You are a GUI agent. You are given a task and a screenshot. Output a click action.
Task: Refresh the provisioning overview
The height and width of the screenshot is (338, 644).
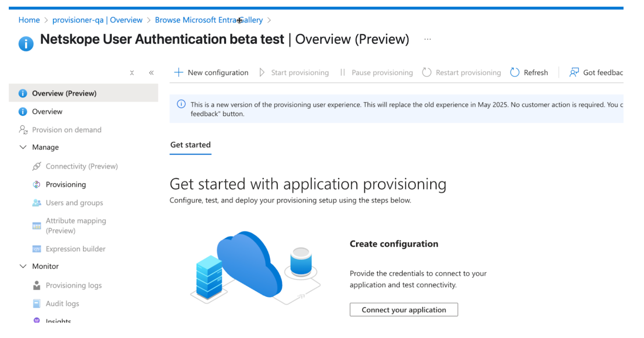click(529, 72)
